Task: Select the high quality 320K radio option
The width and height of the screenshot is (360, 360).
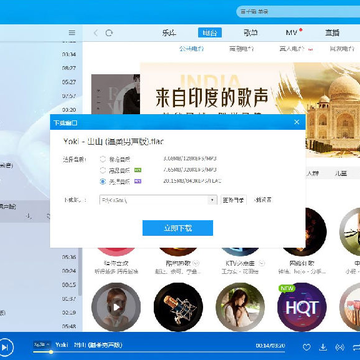Action: pos(103,170)
